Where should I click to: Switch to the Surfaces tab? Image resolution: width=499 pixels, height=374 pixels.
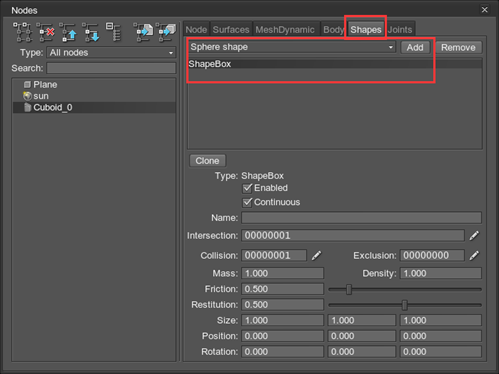tap(231, 30)
